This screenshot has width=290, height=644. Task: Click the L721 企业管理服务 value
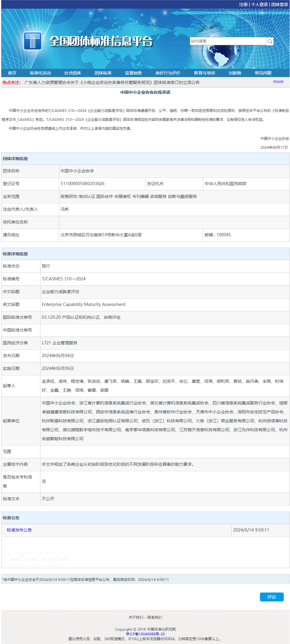coord(59,343)
